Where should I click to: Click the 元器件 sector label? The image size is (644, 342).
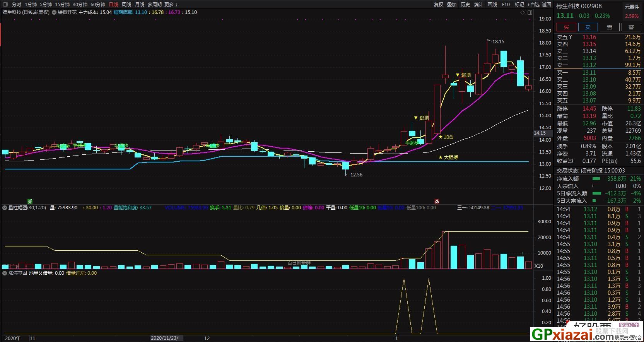[632, 7]
